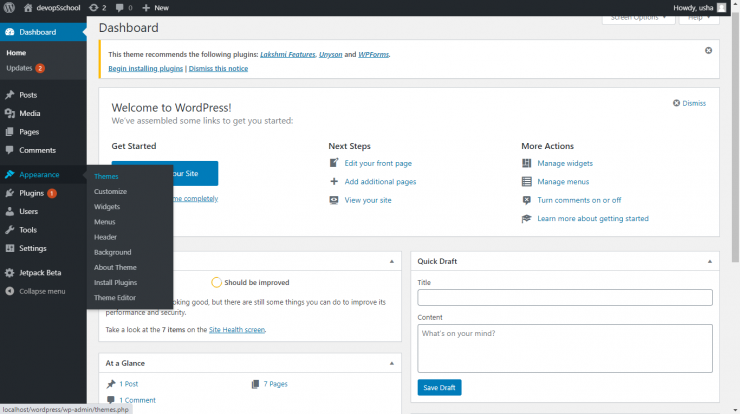
Task: Open Install Plugins in Appearance submenu
Action: (x=115, y=282)
